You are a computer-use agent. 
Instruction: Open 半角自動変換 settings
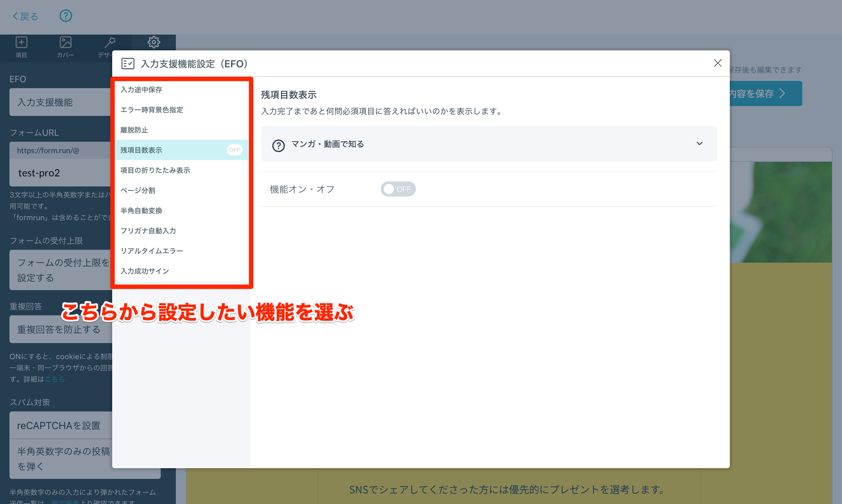(x=141, y=210)
